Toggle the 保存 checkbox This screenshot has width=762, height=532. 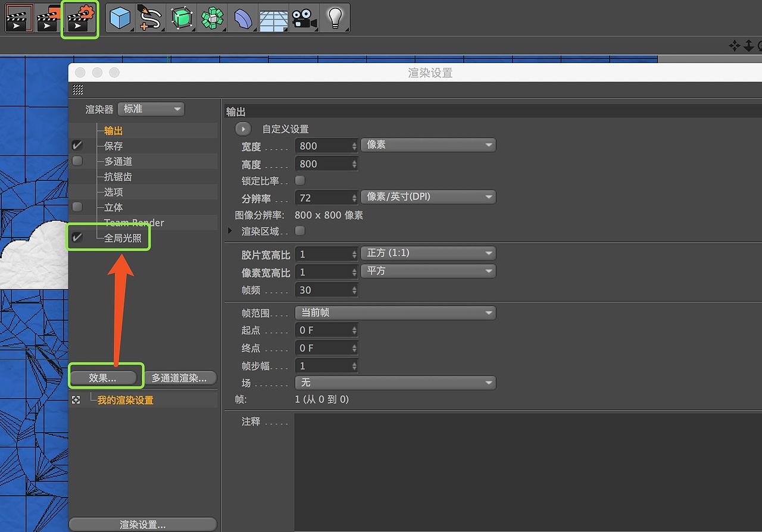point(77,146)
